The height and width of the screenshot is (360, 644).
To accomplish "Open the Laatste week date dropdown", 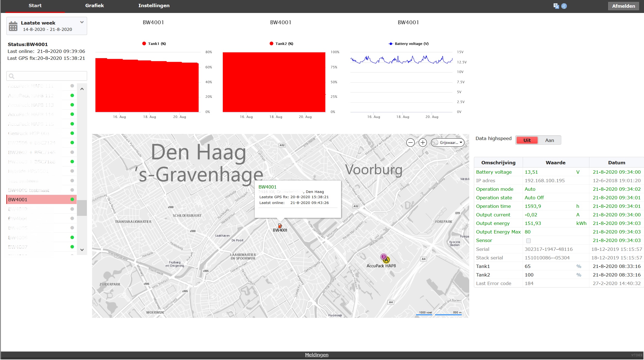I will point(47,26).
